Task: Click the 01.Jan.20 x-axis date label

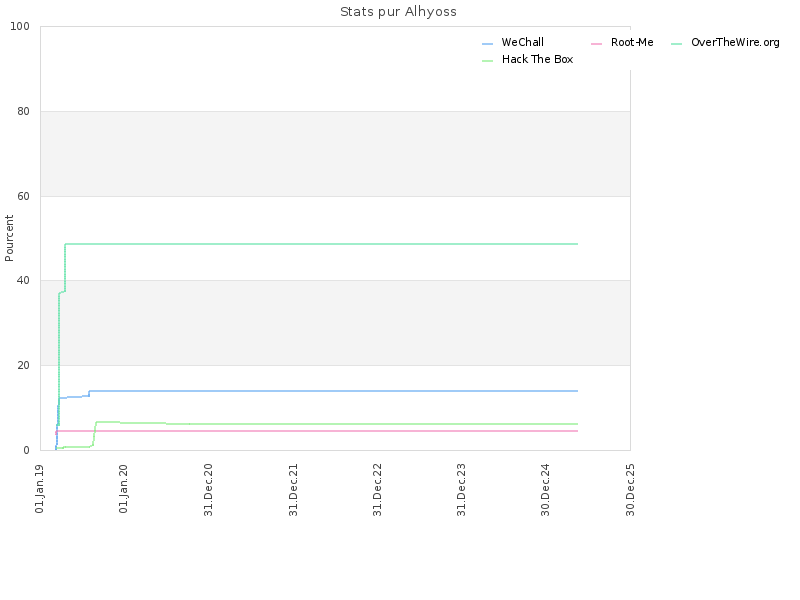Action: click(123, 489)
